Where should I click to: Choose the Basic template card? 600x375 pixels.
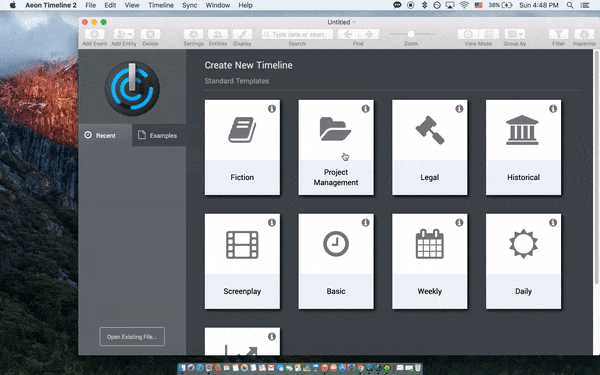[336, 261]
